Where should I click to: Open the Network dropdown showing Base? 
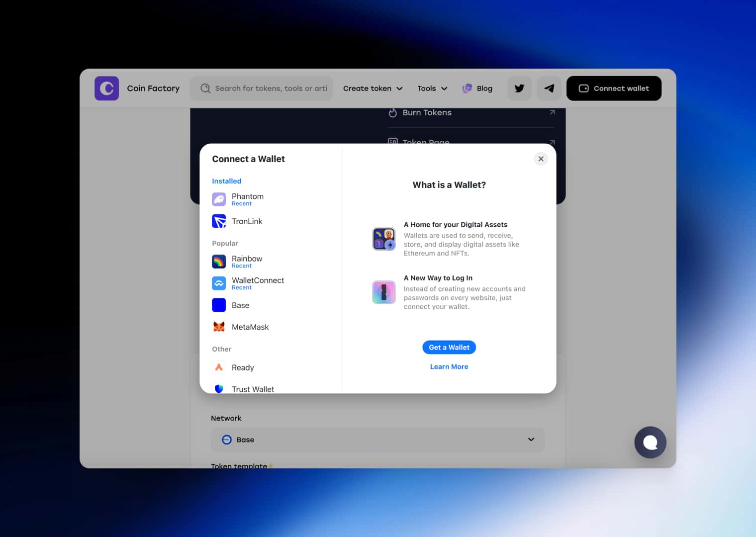click(x=378, y=440)
